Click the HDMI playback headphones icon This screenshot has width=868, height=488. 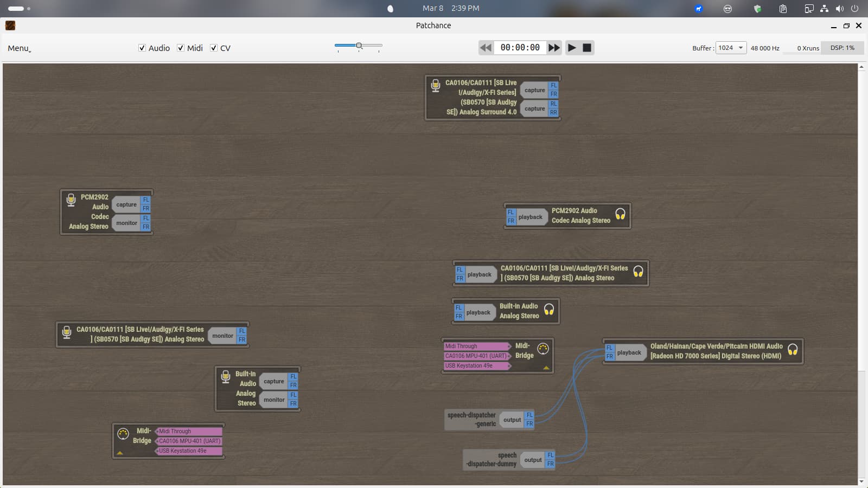(x=793, y=350)
